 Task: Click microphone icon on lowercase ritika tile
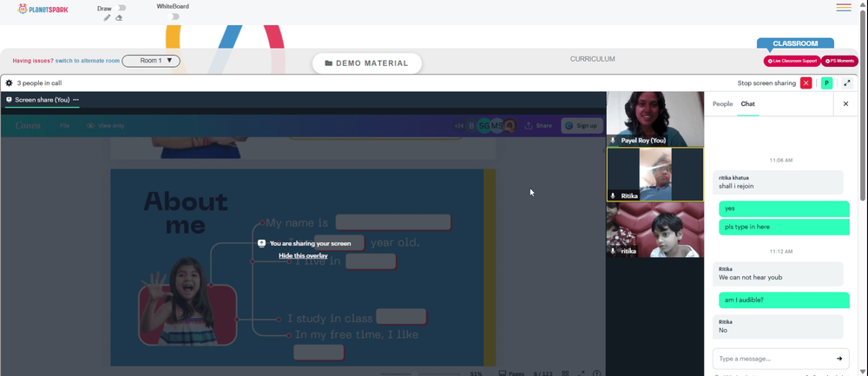613,252
